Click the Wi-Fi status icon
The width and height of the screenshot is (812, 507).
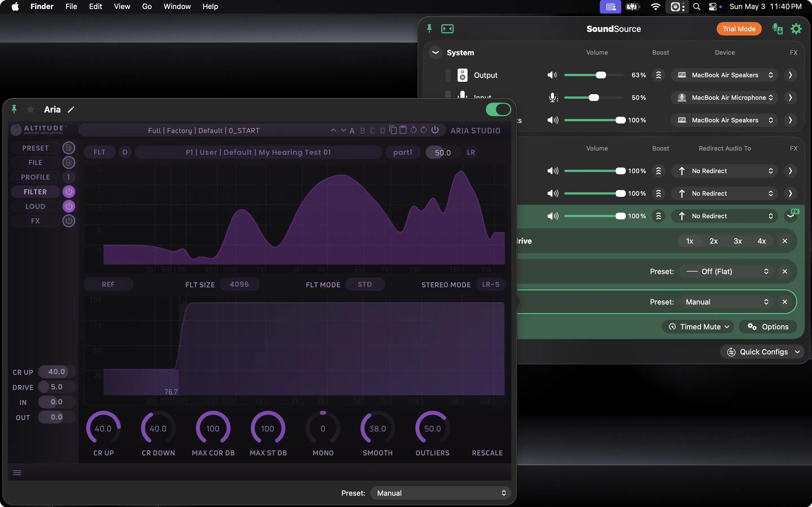coord(655,7)
